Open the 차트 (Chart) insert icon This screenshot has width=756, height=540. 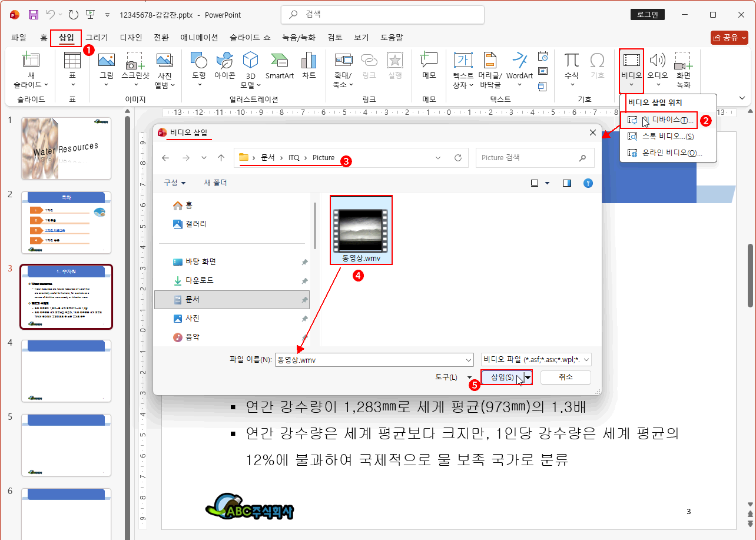309,67
